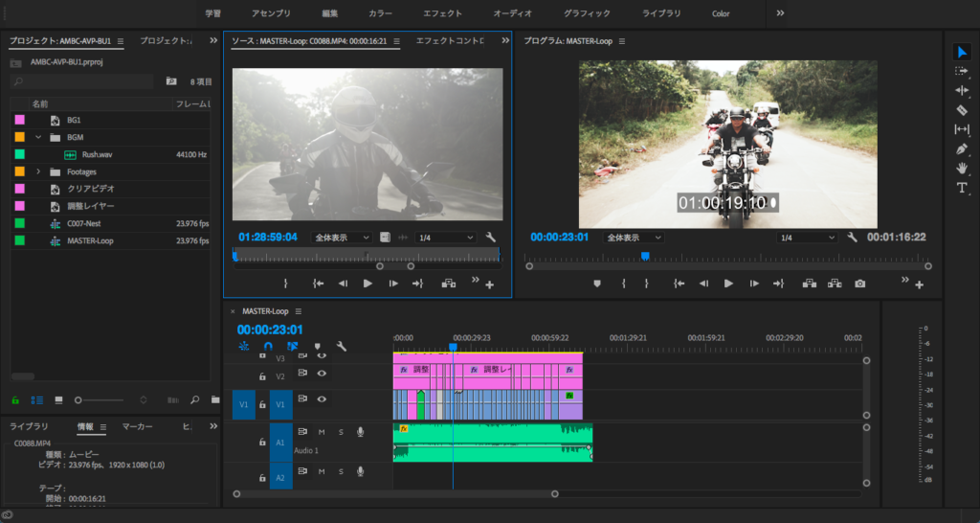This screenshot has height=523, width=980.
Task: Click Play in the Source monitor
Action: point(367,284)
